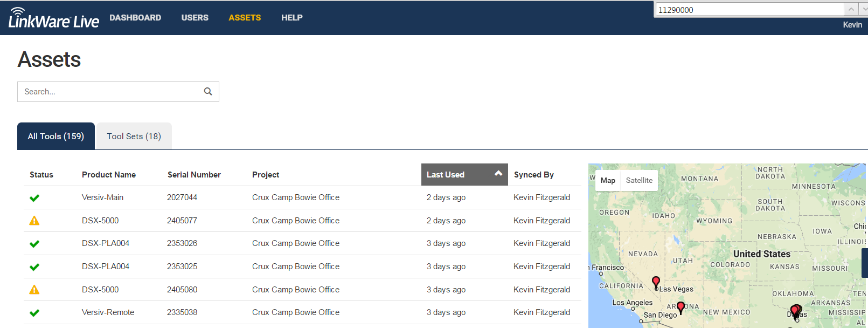Toggle Last Used sort arrow

[498, 173]
